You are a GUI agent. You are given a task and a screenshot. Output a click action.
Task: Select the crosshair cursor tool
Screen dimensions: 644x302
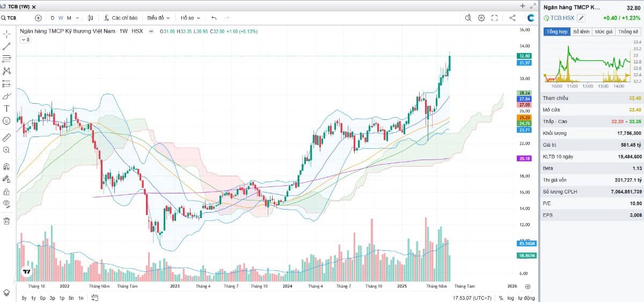pyautogui.click(x=7, y=33)
